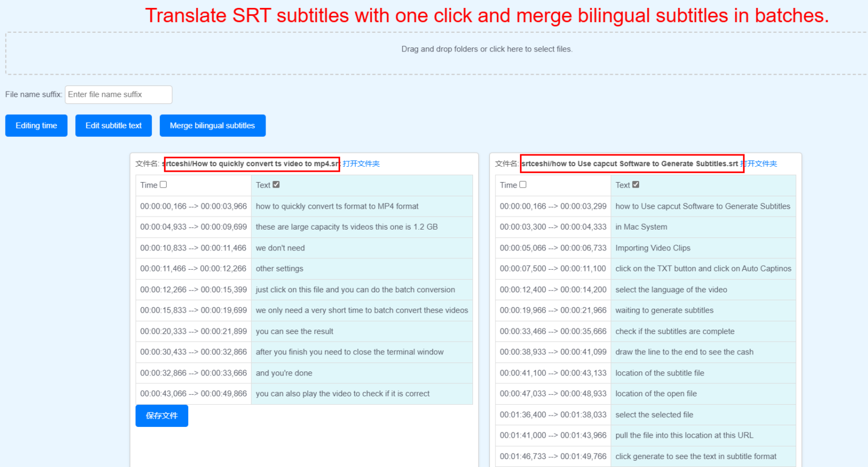This screenshot has width=868, height=467.
Task: Enable the Time checkbox in the right panel
Action: coord(523,184)
